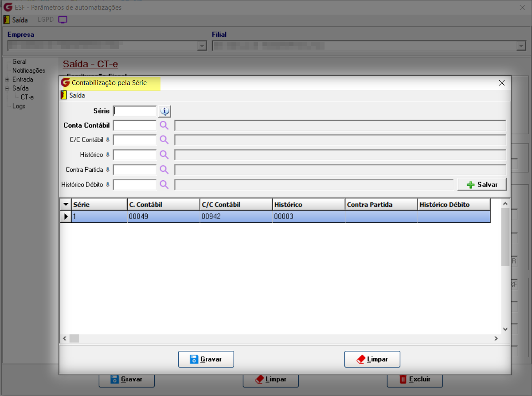
Task: Click Contra Partida column header
Action: point(382,204)
